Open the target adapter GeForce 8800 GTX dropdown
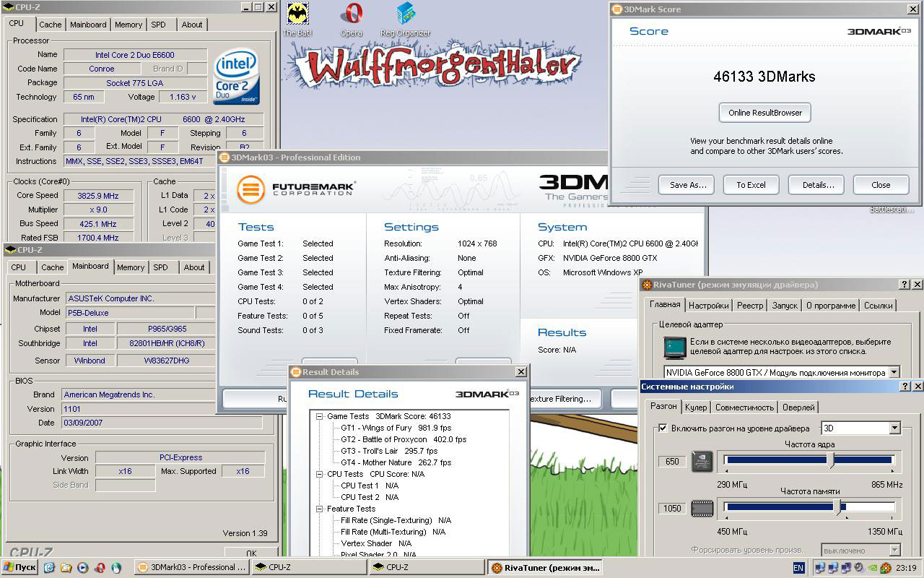924x578 pixels. click(x=894, y=373)
